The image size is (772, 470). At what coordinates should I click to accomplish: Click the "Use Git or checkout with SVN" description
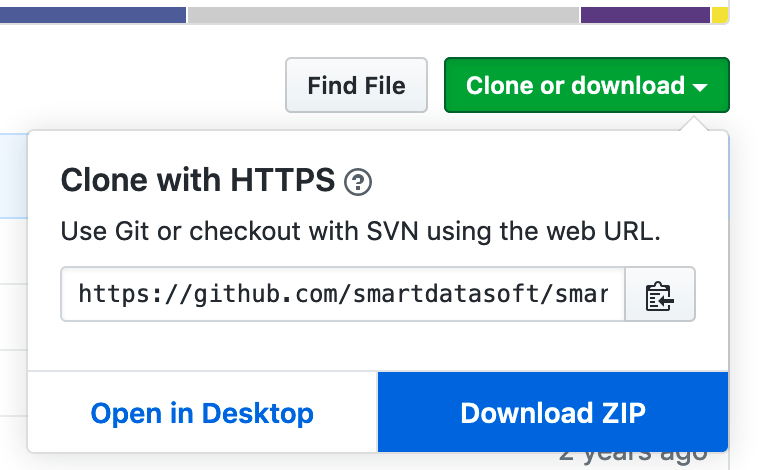[360, 231]
